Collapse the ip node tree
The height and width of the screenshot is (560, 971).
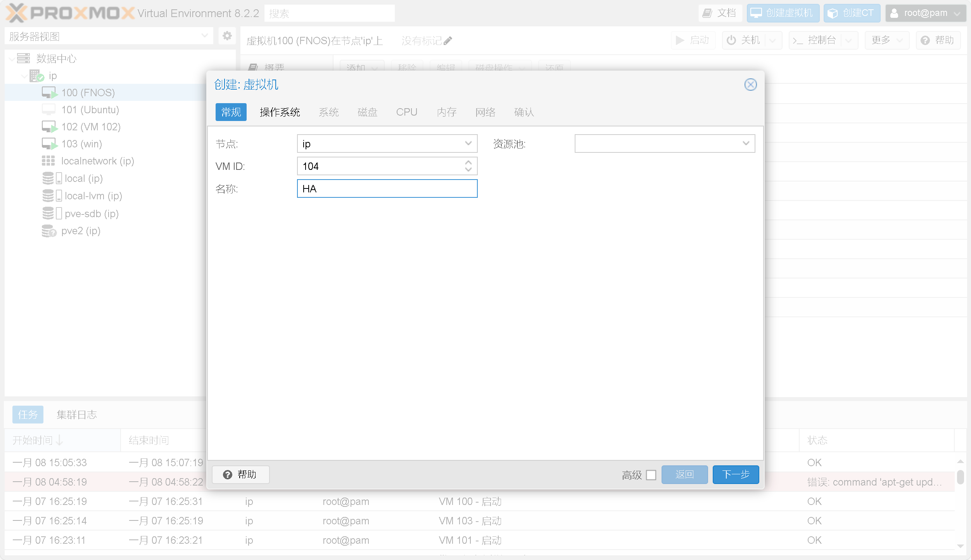24,76
